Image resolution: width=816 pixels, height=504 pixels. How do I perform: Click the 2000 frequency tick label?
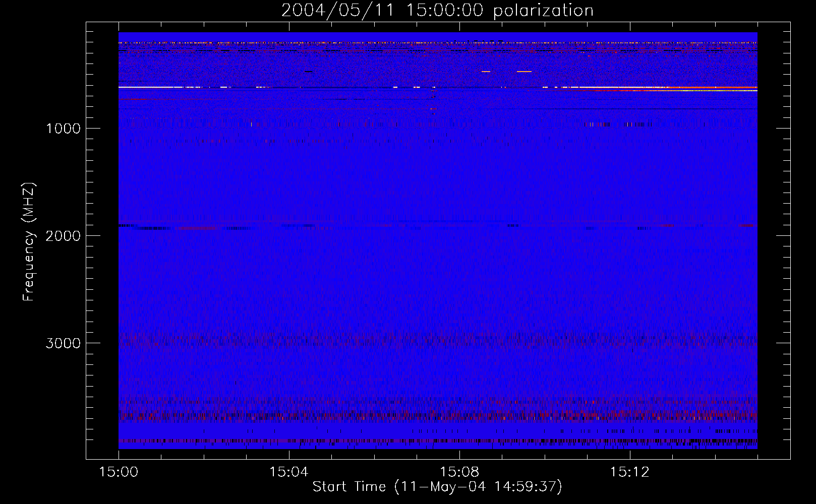(x=64, y=236)
